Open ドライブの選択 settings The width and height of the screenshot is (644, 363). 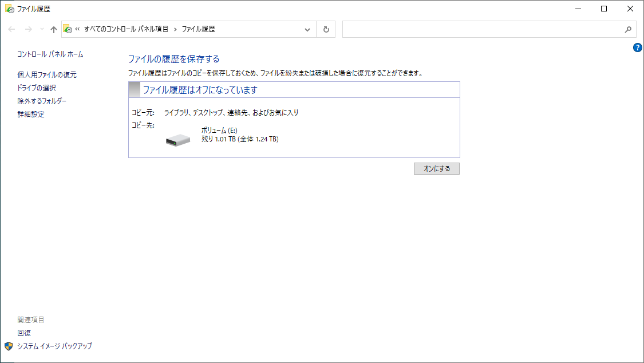[x=37, y=88]
